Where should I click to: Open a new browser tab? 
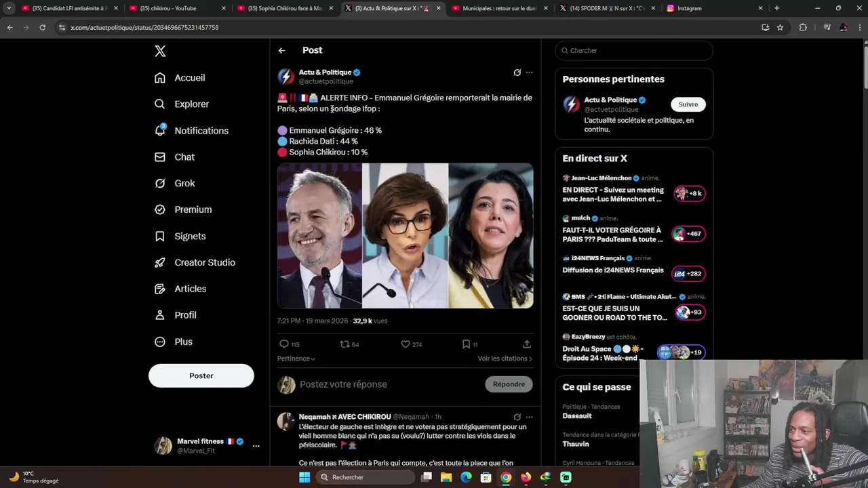[x=777, y=8]
